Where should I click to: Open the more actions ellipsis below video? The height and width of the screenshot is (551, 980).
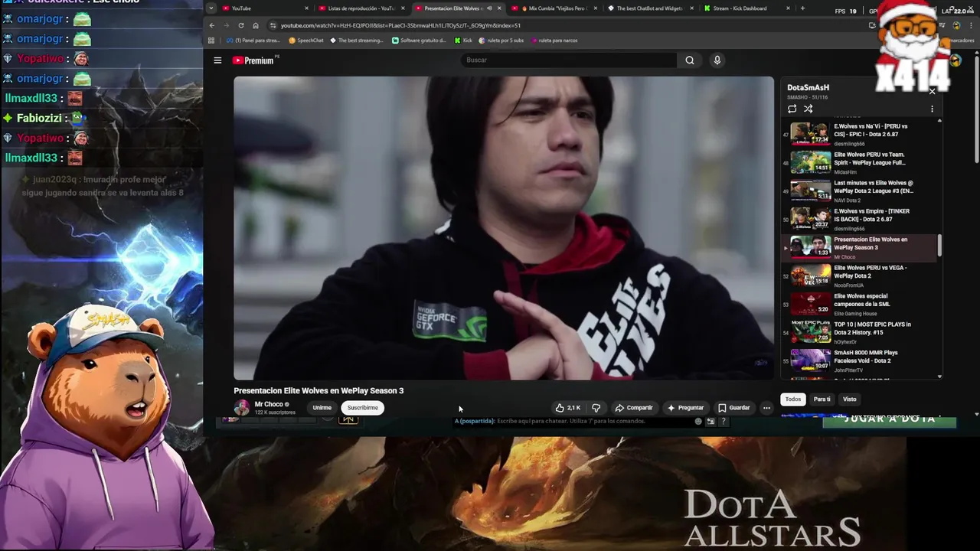pos(766,408)
